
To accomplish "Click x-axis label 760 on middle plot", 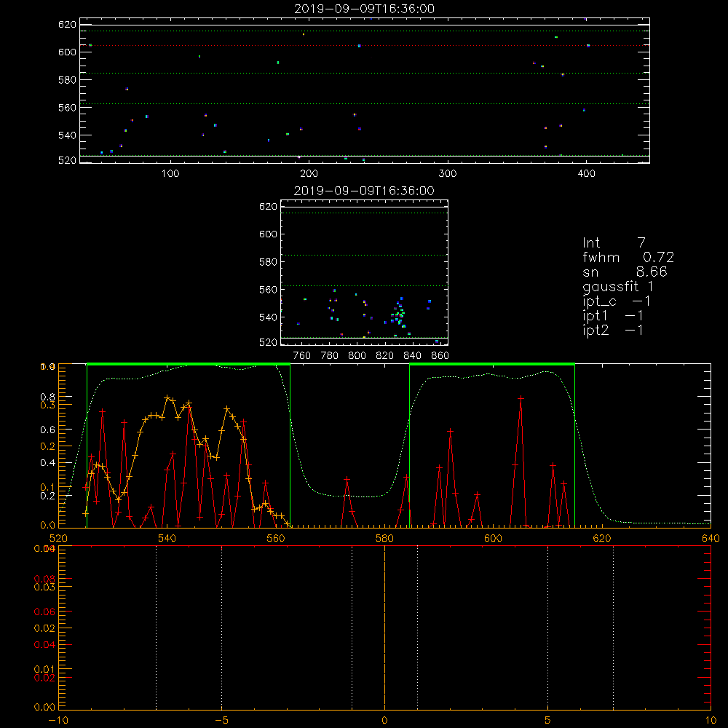I will pyautogui.click(x=302, y=356).
